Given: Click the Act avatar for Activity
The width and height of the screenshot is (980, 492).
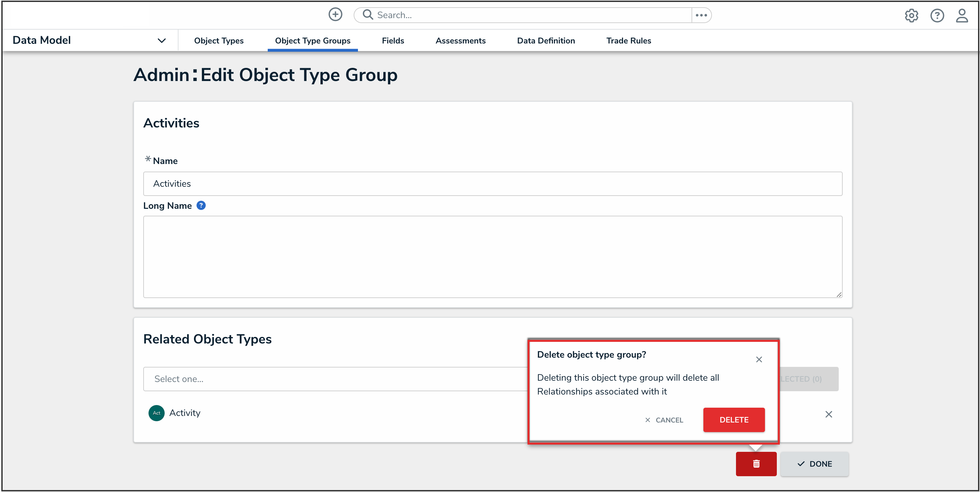Looking at the screenshot, I should (x=156, y=413).
